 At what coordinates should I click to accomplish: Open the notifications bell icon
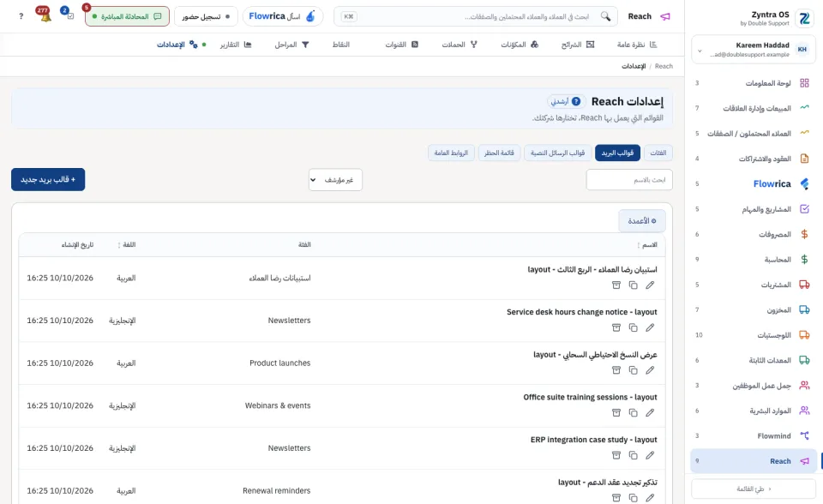[45, 15]
